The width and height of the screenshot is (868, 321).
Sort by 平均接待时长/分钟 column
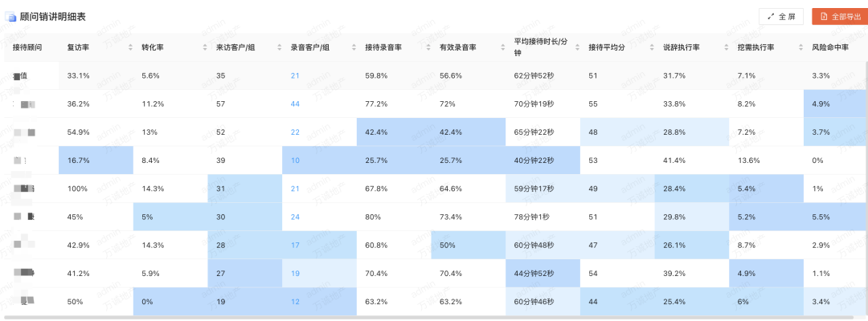point(577,47)
